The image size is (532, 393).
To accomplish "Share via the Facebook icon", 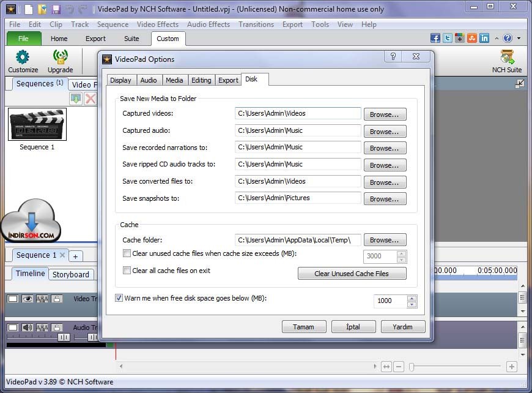I will 435,38.
